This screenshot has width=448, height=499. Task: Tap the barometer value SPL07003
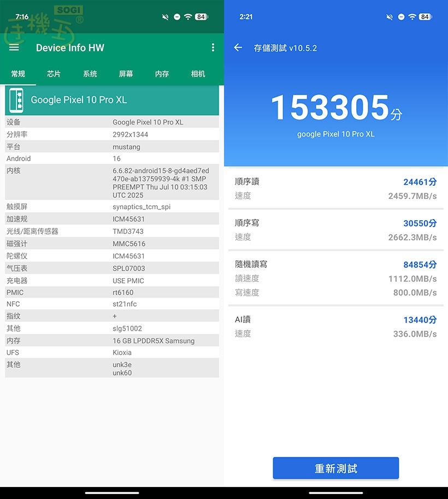[129, 268]
